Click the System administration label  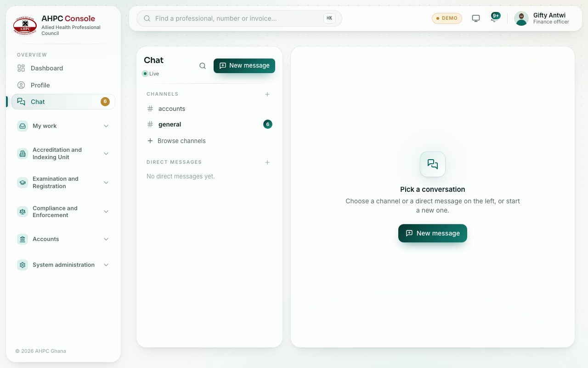63,265
